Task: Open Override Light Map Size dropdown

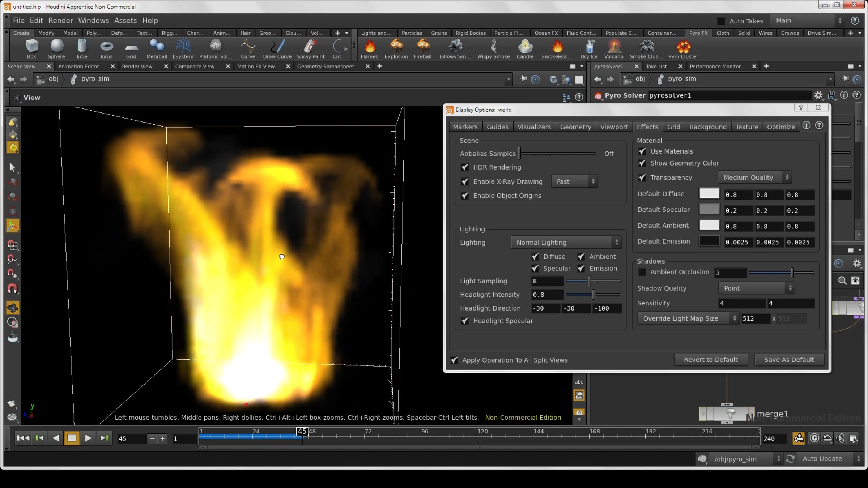Action: [x=688, y=318]
